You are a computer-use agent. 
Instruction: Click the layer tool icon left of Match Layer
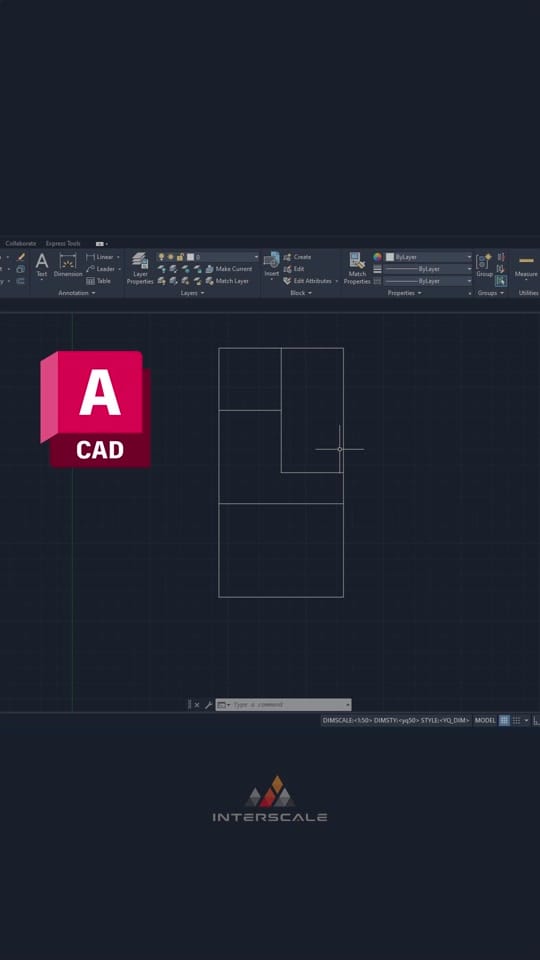coord(209,281)
